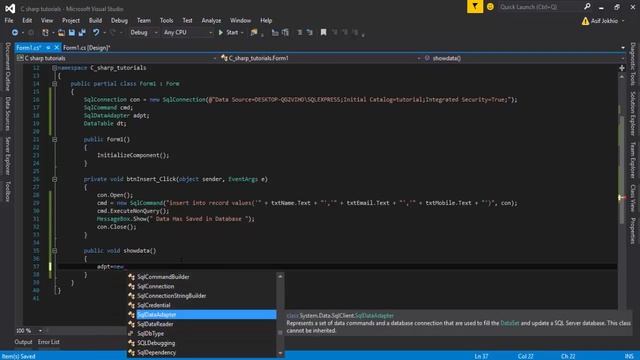
Task: Select SqlCommandBuilder in the IntelliSense list
Action: [202, 277]
